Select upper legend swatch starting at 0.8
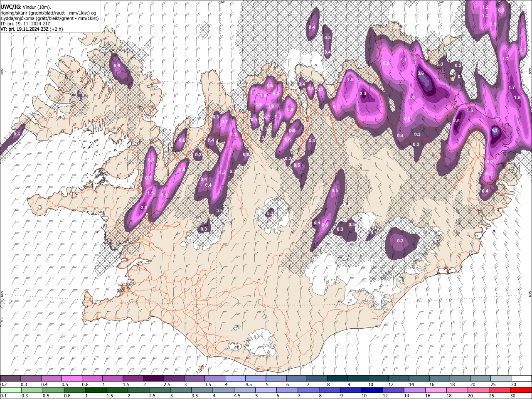The height and width of the screenshot is (399, 532). (x=92, y=379)
